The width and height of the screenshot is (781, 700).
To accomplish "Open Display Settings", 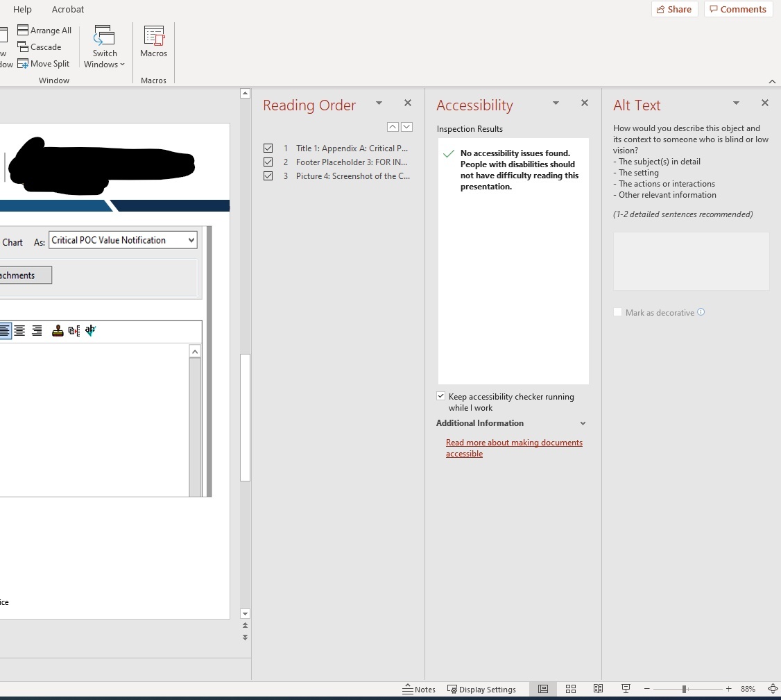I will 481,689.
